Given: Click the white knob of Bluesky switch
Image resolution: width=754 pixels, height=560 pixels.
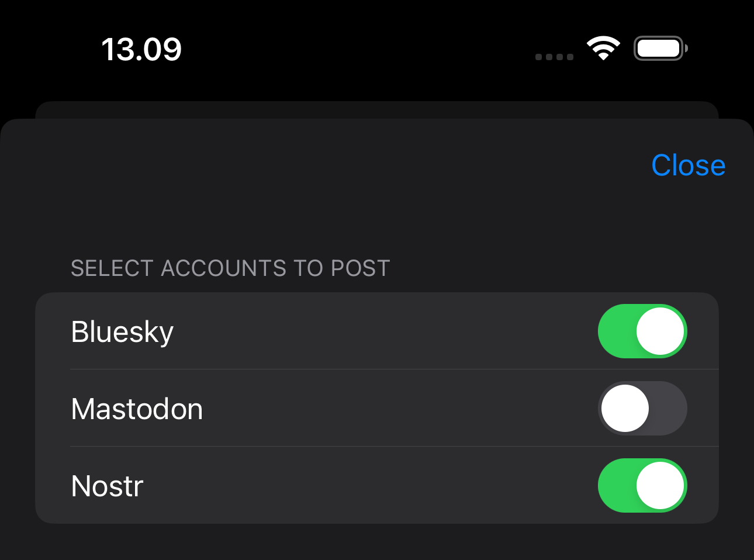Looking at the screenshot, I should (x=660, y=331).
